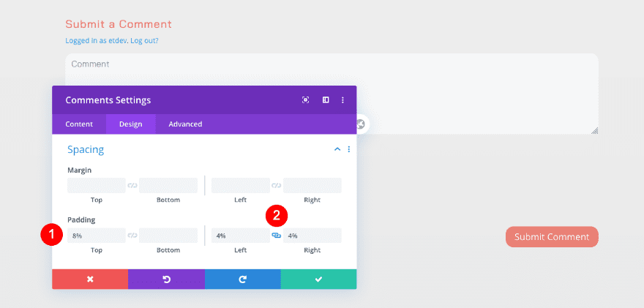Discard changes with the red X button
644x308 pixels.
click(x=90, y=279)
